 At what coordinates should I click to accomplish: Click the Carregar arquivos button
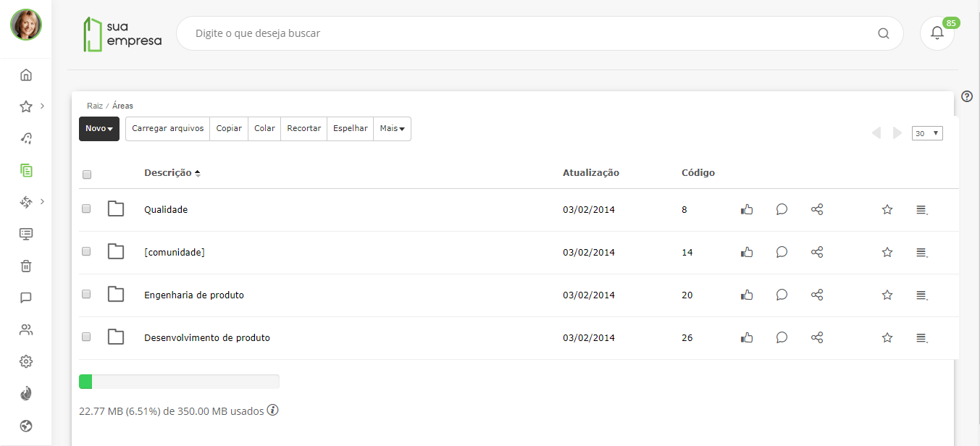point(167,128)
